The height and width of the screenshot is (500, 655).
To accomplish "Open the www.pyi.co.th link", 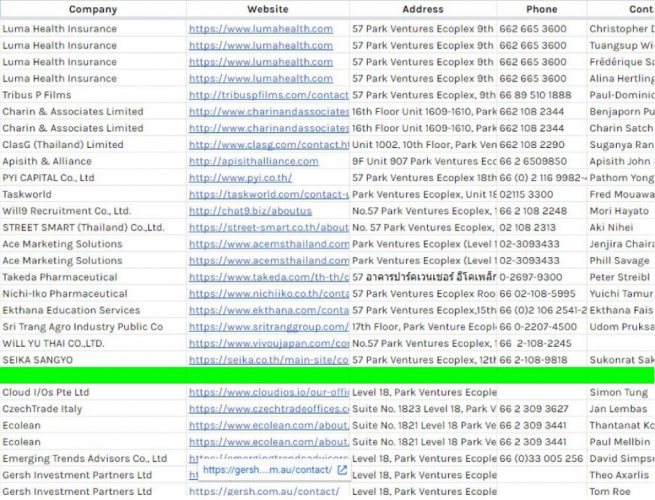I will click(240, 178).
